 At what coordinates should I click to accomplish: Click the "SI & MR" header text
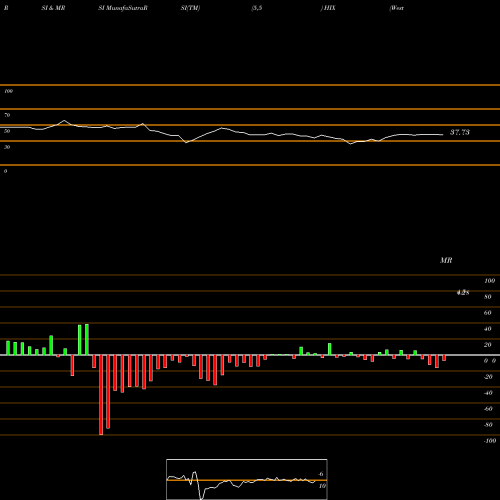tap(53, 8)
